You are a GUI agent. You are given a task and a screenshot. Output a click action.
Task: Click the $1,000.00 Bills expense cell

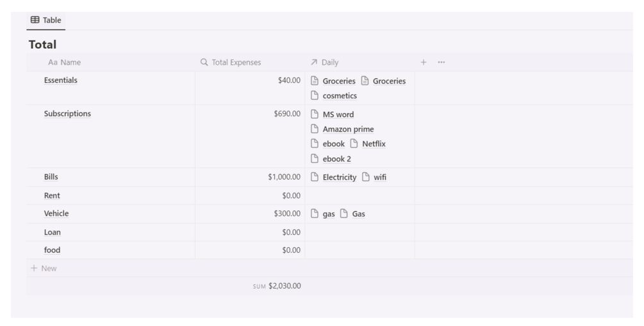[x=284, y=178]
